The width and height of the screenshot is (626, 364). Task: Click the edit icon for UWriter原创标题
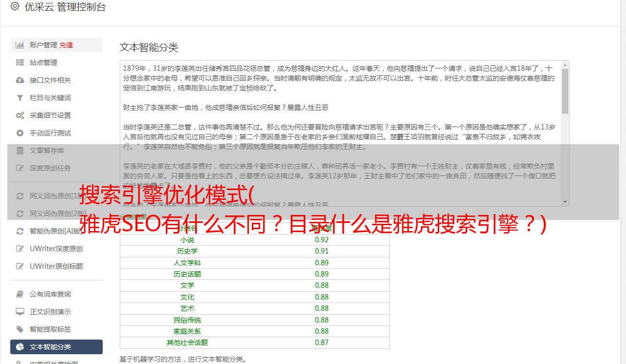coord(20,266)
